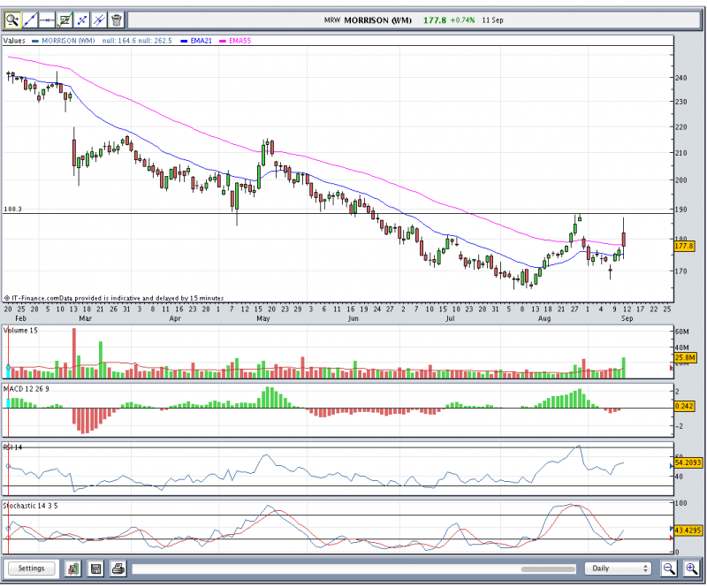
Task: Click the Stochastic 14 3 5 panel label
Action: (x=34, y=505)
